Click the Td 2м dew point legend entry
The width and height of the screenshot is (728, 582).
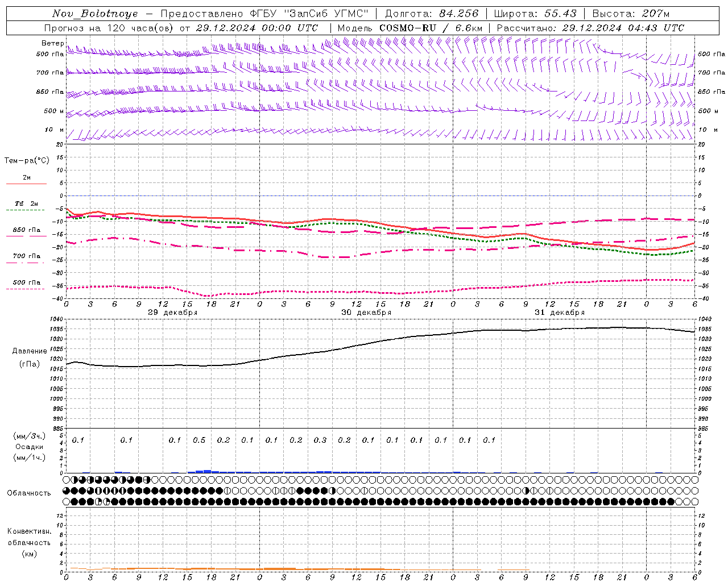point(26,203)
